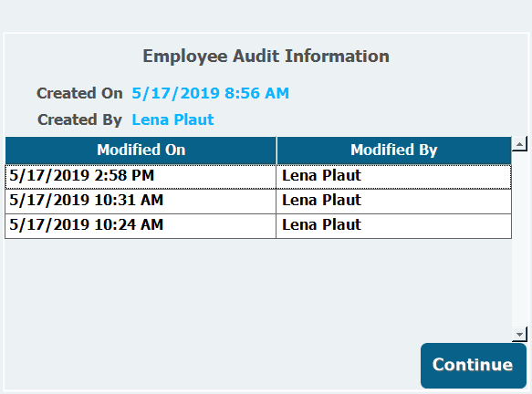
Task: Sort by Modified On column header
Action: (x=141, y=150)
